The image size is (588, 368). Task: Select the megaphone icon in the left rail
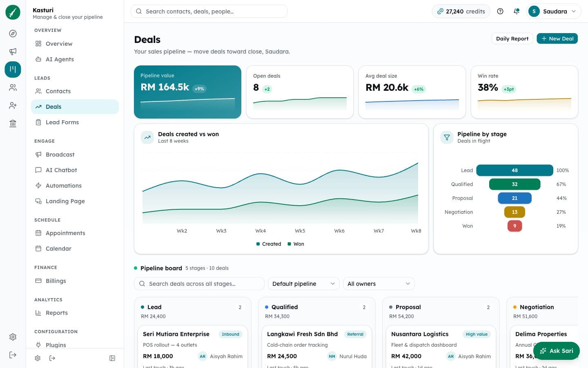13,52
